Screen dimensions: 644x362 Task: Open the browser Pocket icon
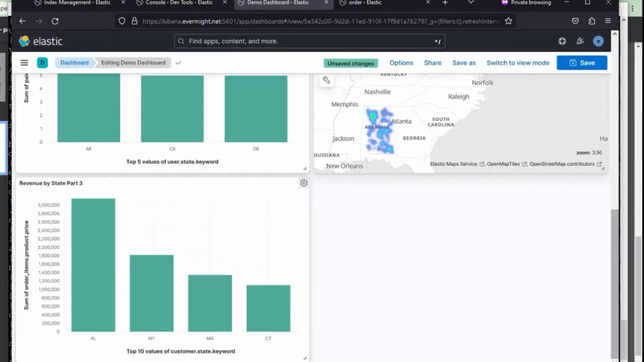point(575,21)
